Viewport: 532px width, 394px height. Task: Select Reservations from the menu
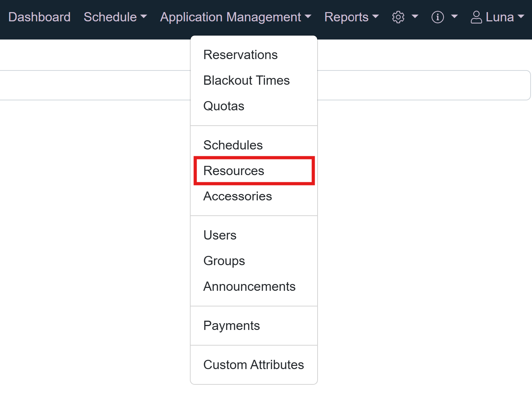click(x=240, y=55)
